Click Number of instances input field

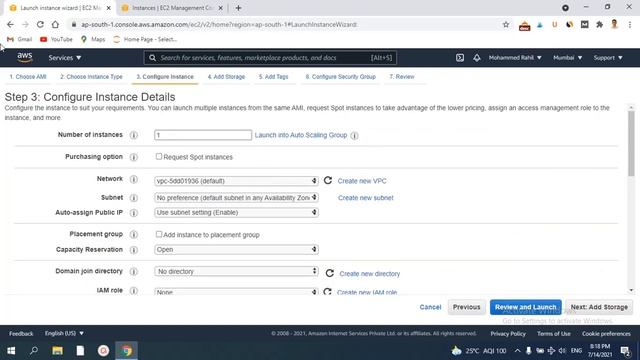pos(203,135)
